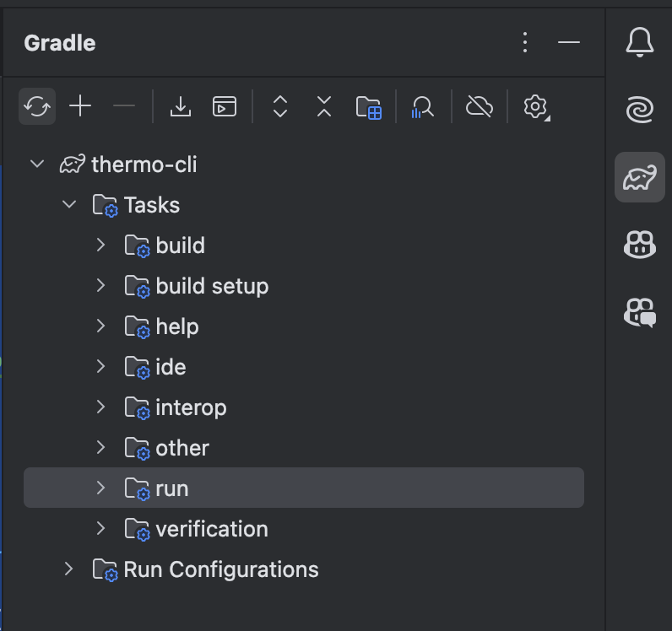Open Copilot Chat sidebar icon

coord(639,312)
